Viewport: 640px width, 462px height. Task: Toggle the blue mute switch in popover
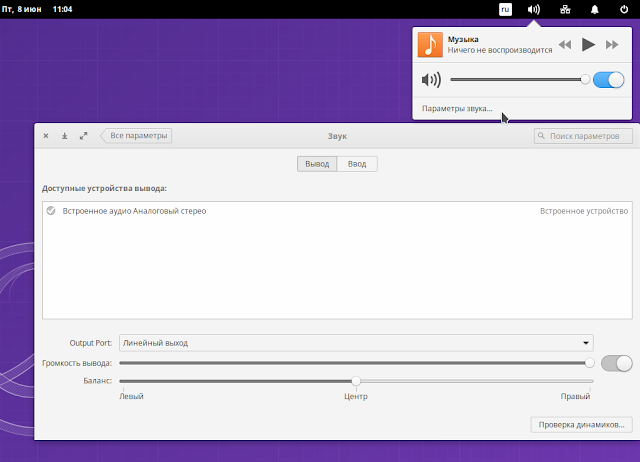tap(609, 80)
